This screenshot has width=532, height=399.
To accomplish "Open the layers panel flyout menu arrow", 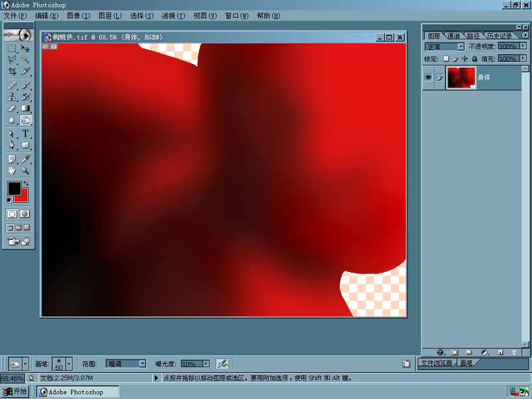I will coord(525,35).
